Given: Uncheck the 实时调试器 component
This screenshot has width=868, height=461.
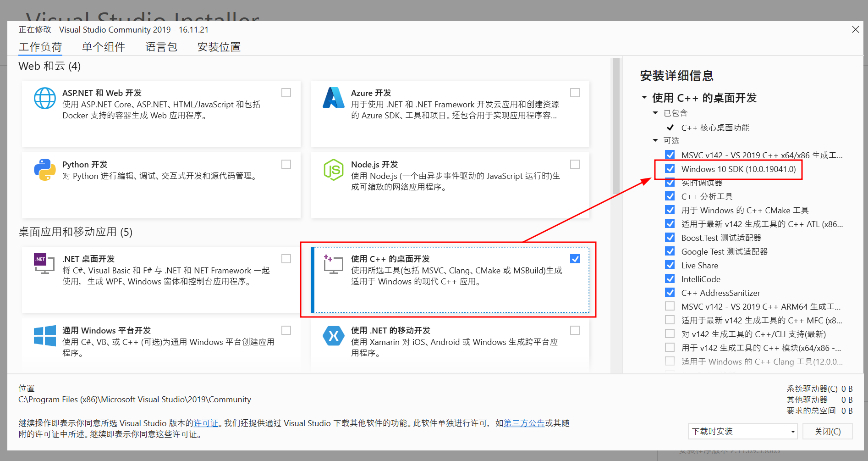Looking at the screenshot, I should coord(670,183).
